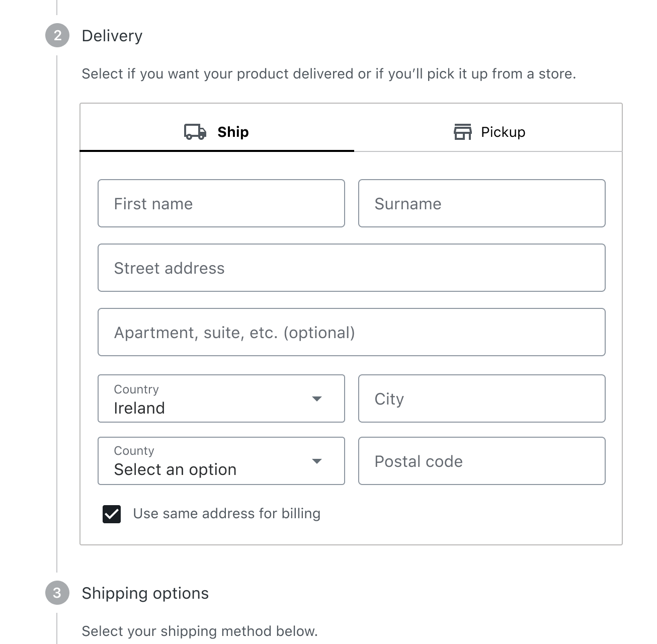Click the Shipping options heading
Screen dimensions: 657x644
145,593
